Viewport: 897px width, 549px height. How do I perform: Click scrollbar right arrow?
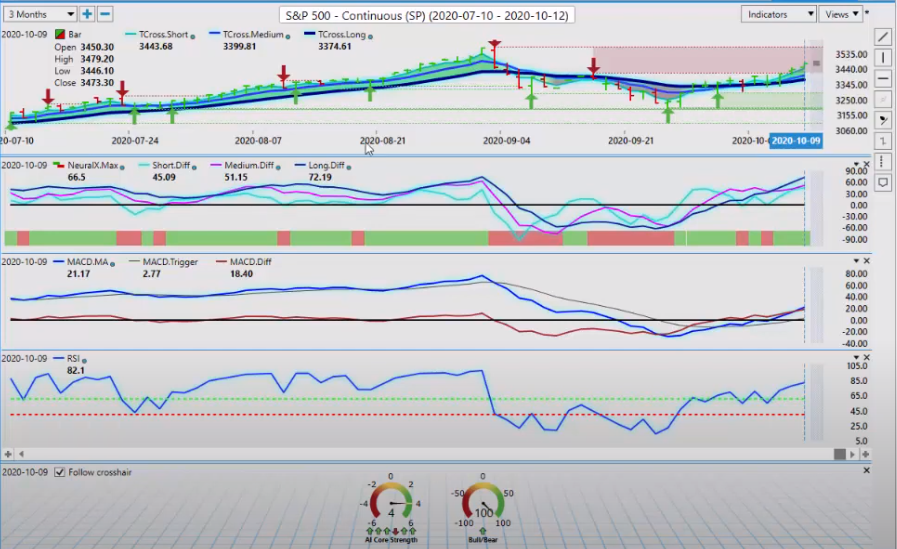[852, 454]
